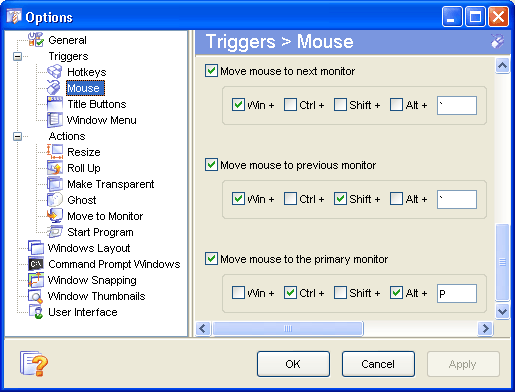Select Resize label under Actions
This screenshot has width=515, height=392.
pos(84,152)
